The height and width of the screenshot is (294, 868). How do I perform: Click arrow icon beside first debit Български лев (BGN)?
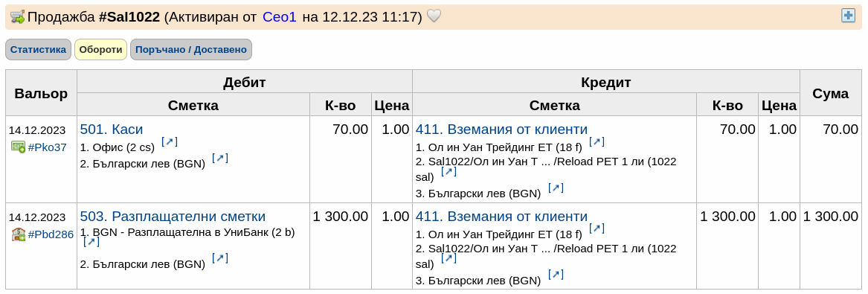point(219,159)
